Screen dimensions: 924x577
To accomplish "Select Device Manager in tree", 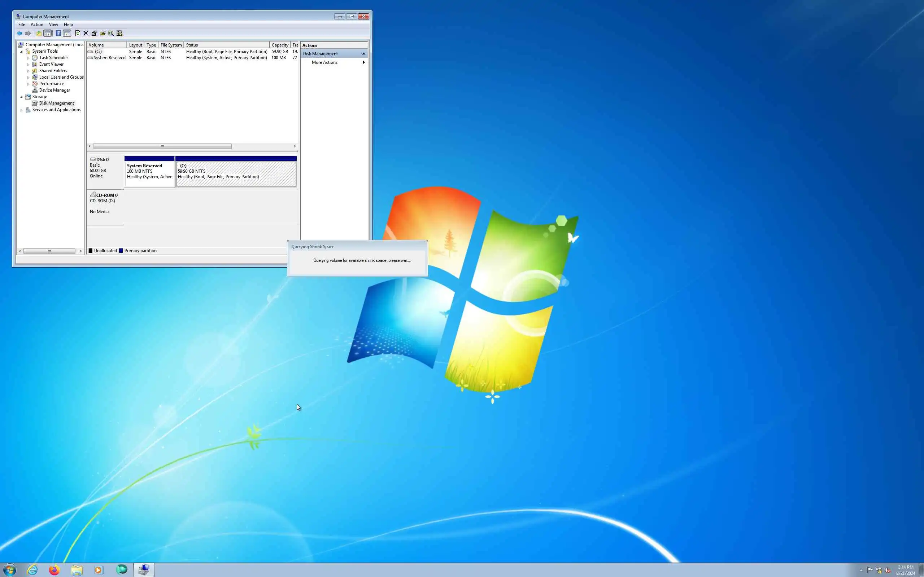I will point(54,90).
